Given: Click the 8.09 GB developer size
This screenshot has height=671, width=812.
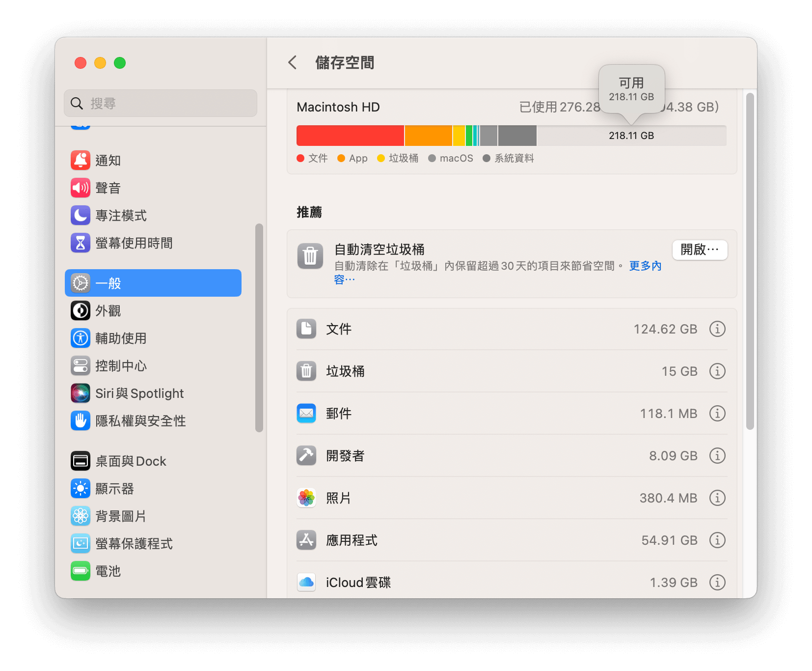Looking at the screenshot, I should pyautogui.click(x=673, y=456).
